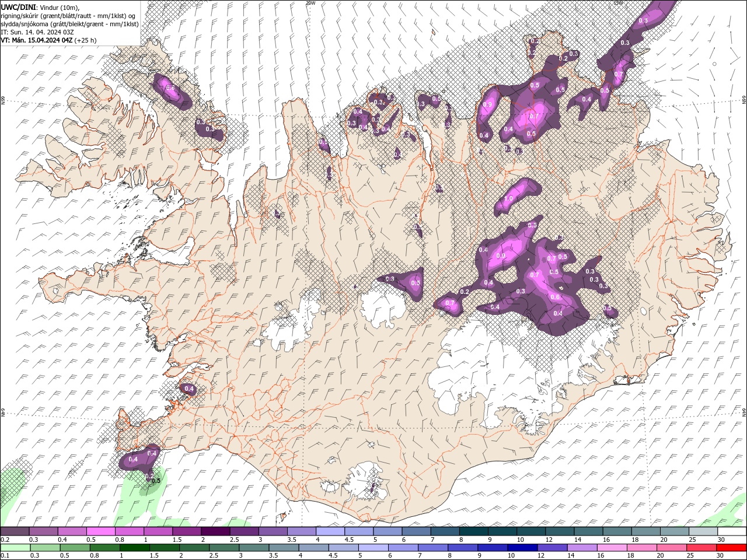Click the rain legend swatch between 7 and 8

point(432,548)
